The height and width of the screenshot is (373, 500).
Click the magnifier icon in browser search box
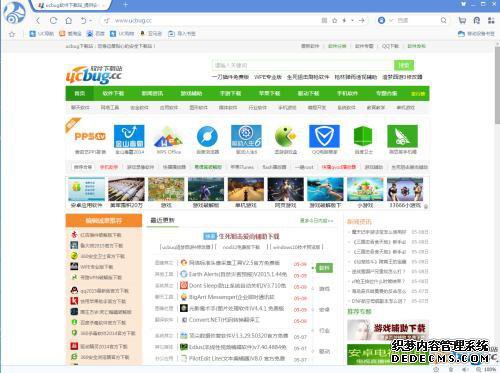tap(443, 21)
